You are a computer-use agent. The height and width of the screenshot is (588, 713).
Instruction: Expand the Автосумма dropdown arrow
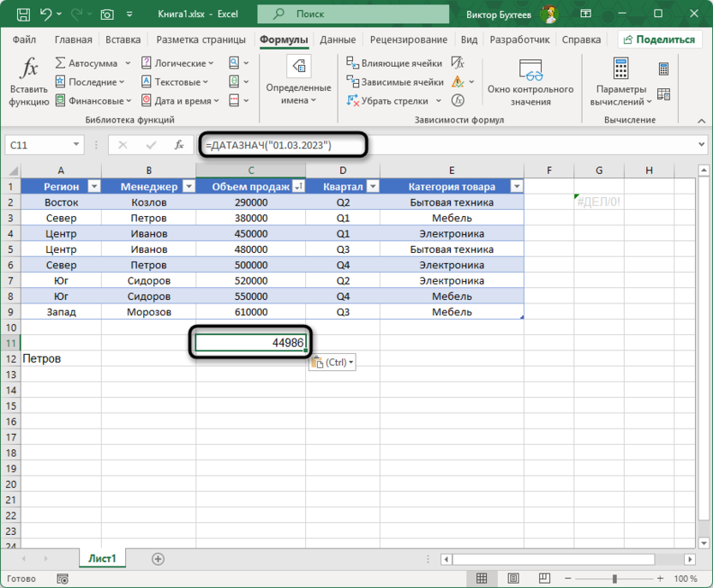coord(128,63)
